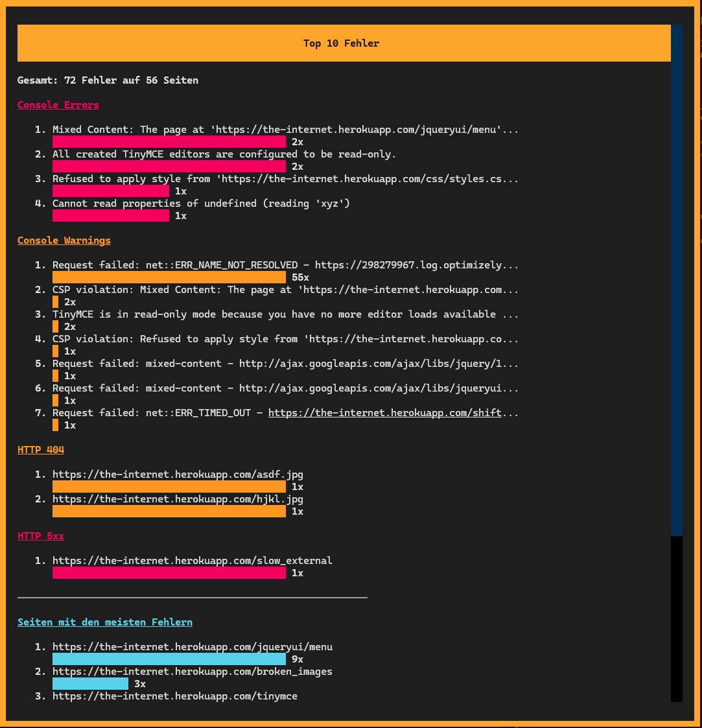Open the 'Console Warnings' section heading link
This screenshot has width=702, height=728.
64,241
